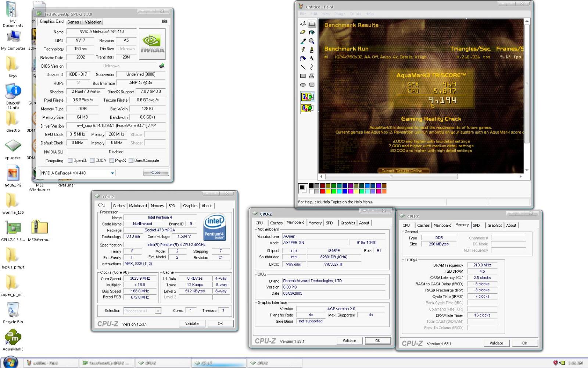Select the Curve tool in Paint
588x368 pixels.
(x=312, y=67)
